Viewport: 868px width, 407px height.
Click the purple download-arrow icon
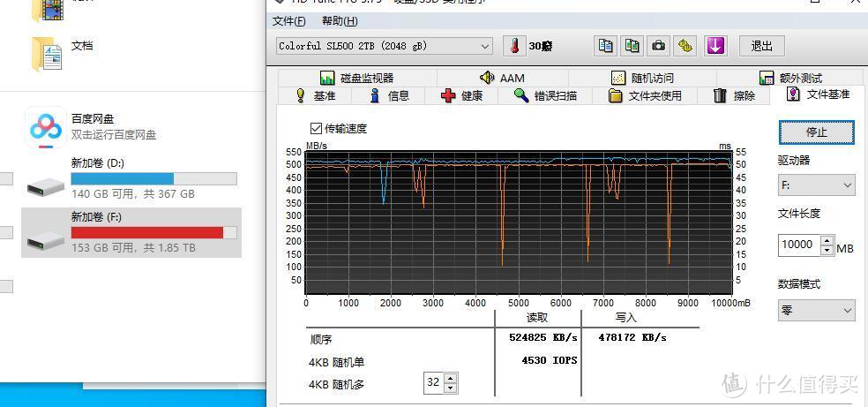click(x=715, y=47)
